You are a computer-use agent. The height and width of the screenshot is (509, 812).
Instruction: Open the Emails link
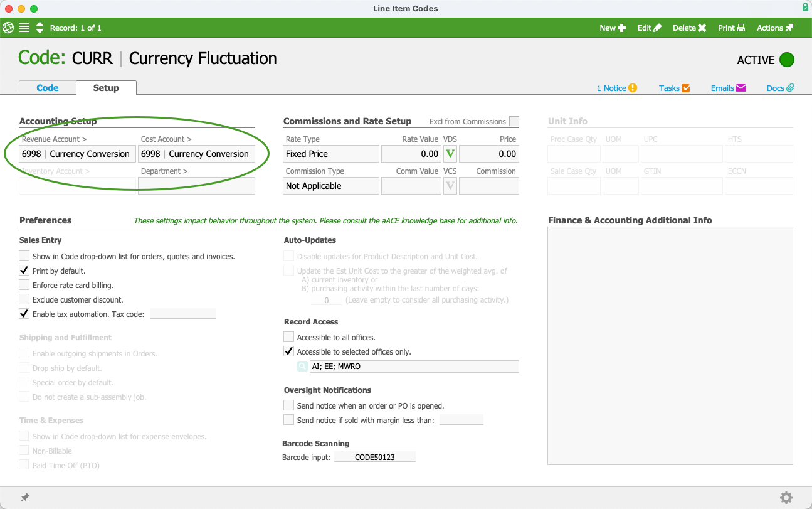point(728,88)
